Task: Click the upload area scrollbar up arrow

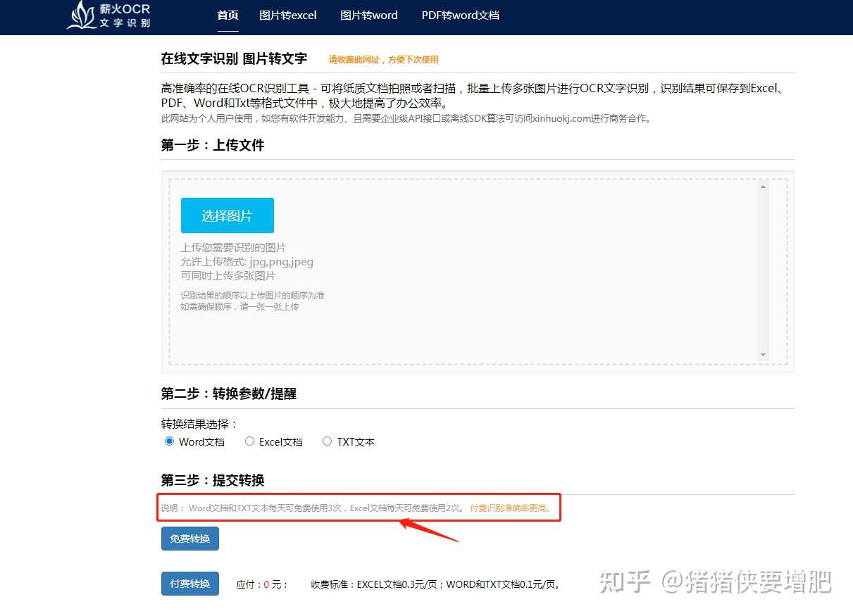Action: [x=763, y=187]
